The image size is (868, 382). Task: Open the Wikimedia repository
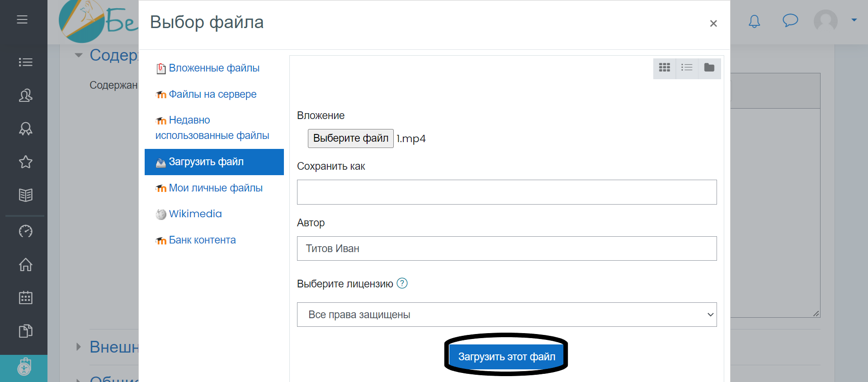tap(195, 214)
